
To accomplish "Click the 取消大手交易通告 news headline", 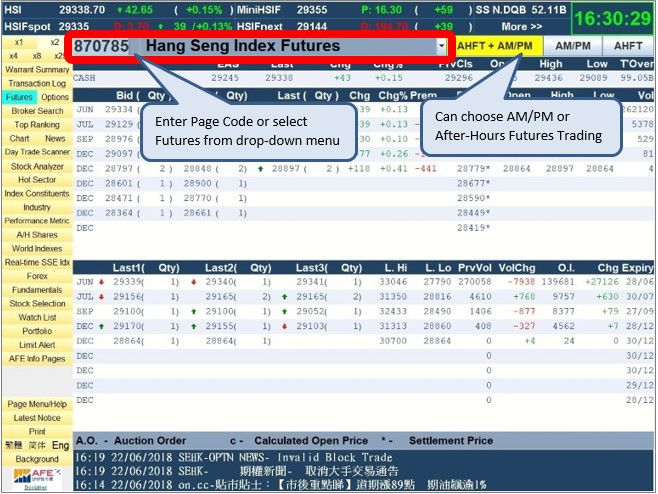I will [352, 471].
